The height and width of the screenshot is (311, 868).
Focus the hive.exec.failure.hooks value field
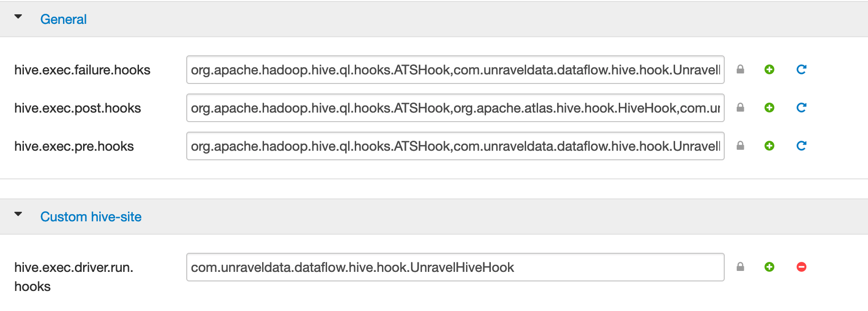point(455,70)
